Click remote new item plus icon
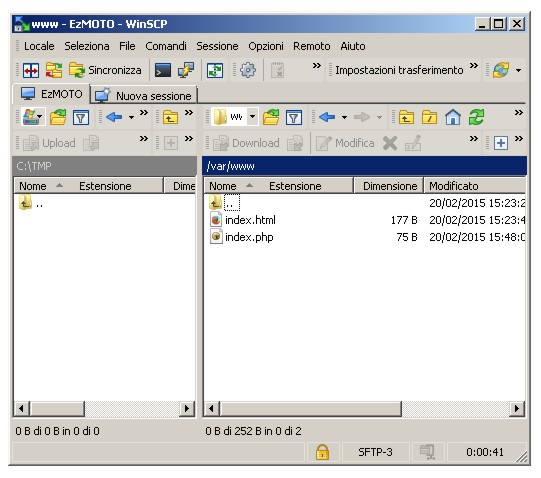The image size is (541, 478). tap(501, 143)
